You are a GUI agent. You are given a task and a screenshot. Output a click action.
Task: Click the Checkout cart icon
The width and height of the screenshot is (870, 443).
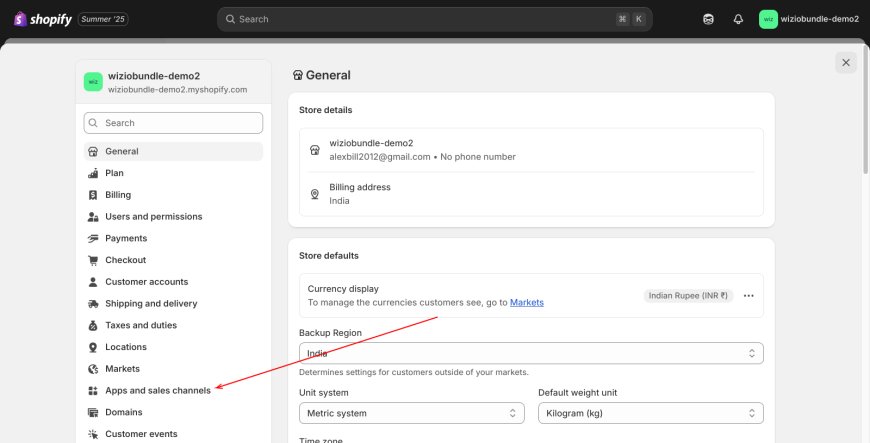[x=93, y=260]
